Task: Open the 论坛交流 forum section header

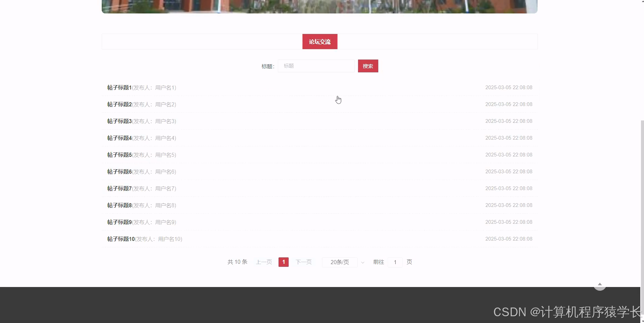Action: click(319, 41)
